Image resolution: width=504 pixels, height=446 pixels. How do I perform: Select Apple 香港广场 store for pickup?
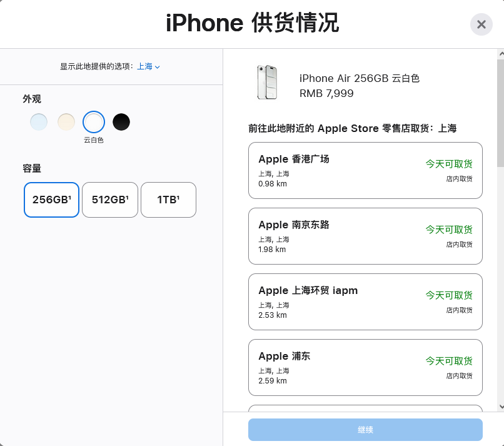[x=365, y=170]
